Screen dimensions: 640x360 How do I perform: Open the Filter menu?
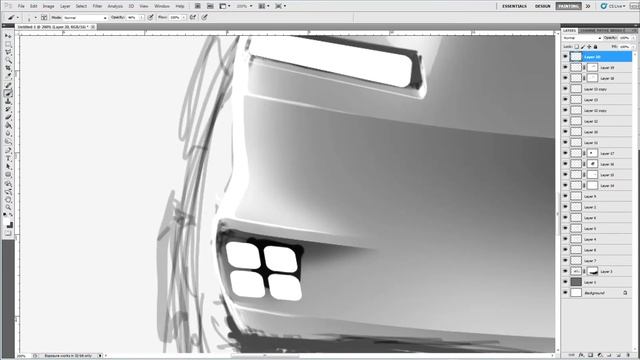(97, 6)
